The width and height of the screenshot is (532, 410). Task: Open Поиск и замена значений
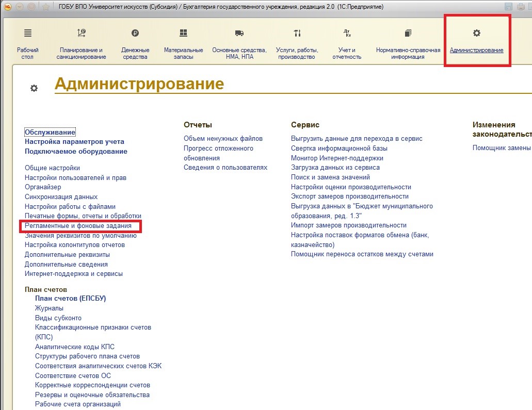click(330, 177)
